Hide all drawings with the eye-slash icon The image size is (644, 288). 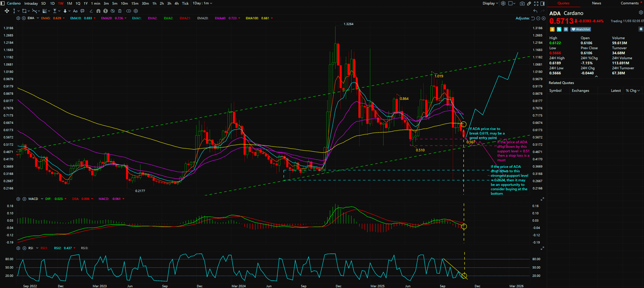click(x=113, y=11)
